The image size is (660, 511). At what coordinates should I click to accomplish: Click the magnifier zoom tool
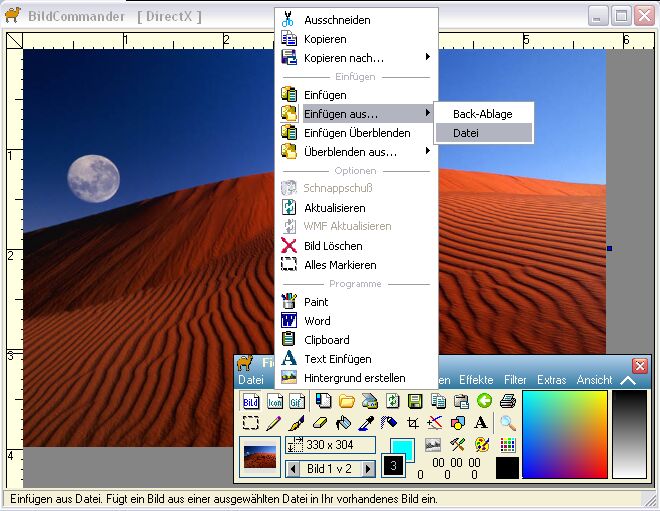tap(508, 423)
